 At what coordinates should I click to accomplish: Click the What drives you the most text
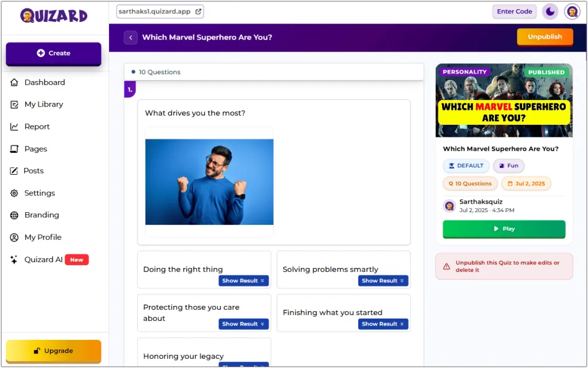[195, 113]
